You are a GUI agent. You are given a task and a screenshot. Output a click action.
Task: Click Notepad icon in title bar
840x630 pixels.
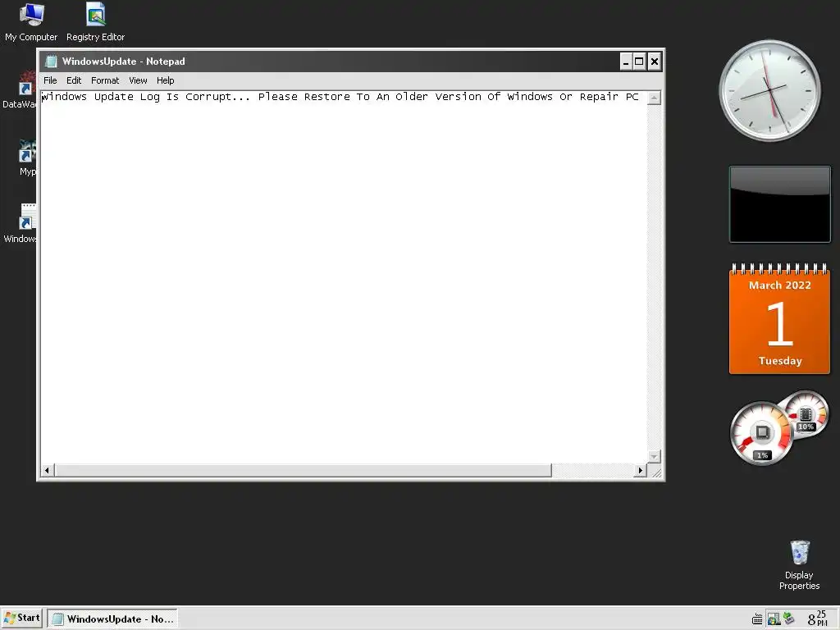pos(51,62)
